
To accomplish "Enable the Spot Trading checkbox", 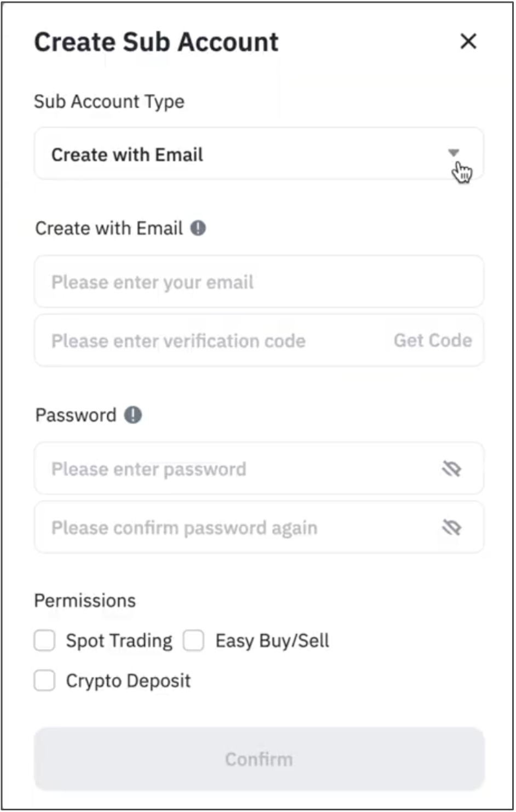I will point(44,640).
